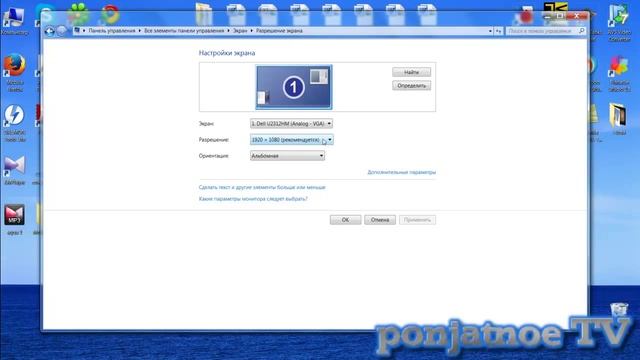Go to Все элементы панели управления breadcrumb

tap(184, 31)
